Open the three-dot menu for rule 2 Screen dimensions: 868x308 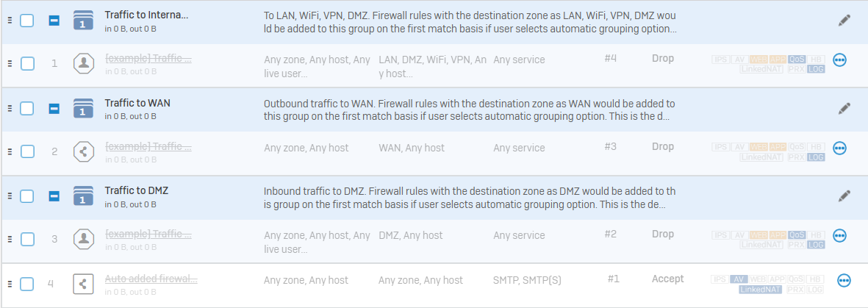[839, 148]
